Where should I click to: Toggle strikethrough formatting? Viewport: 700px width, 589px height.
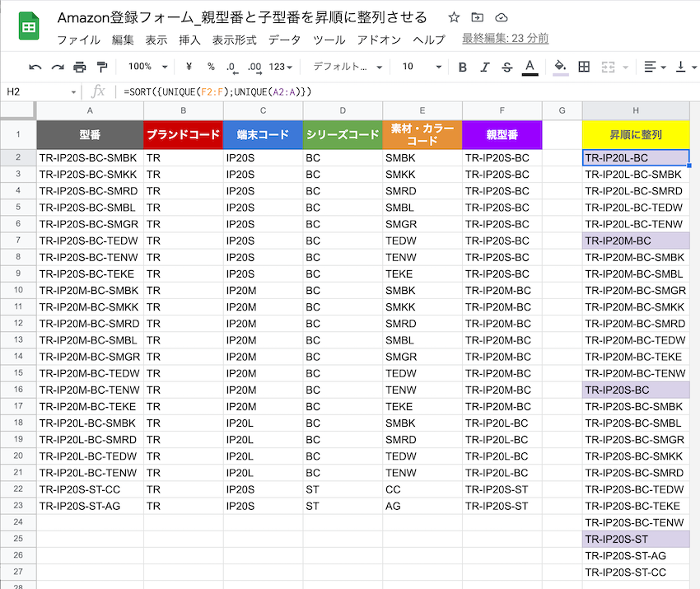(x=506, y=67)
